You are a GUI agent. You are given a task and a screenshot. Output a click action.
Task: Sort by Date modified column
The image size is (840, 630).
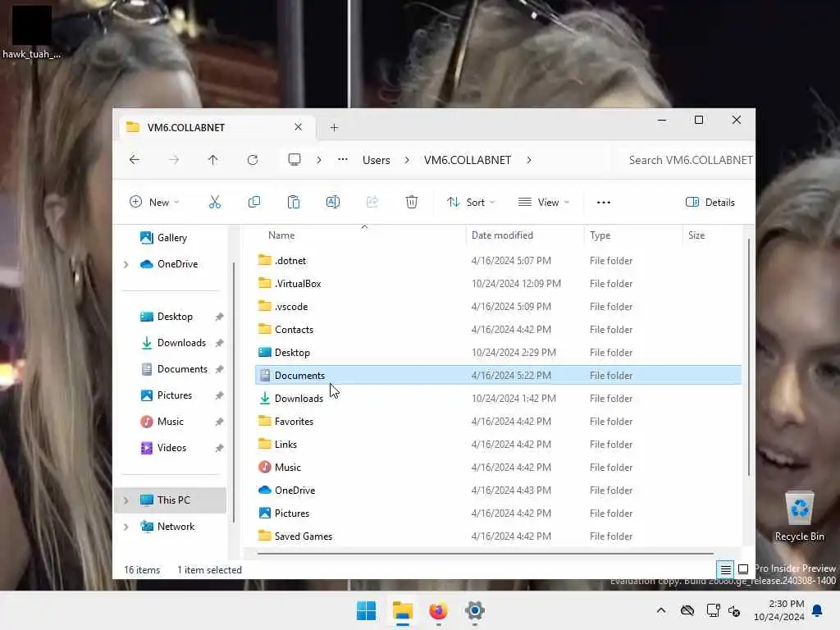[502, 235]
